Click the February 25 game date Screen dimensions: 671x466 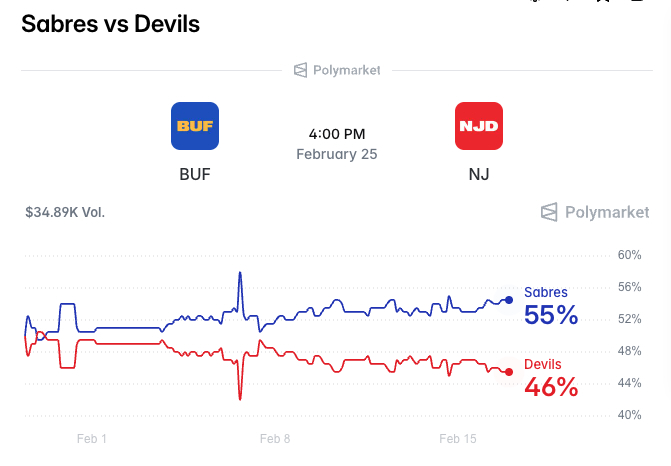336,154
